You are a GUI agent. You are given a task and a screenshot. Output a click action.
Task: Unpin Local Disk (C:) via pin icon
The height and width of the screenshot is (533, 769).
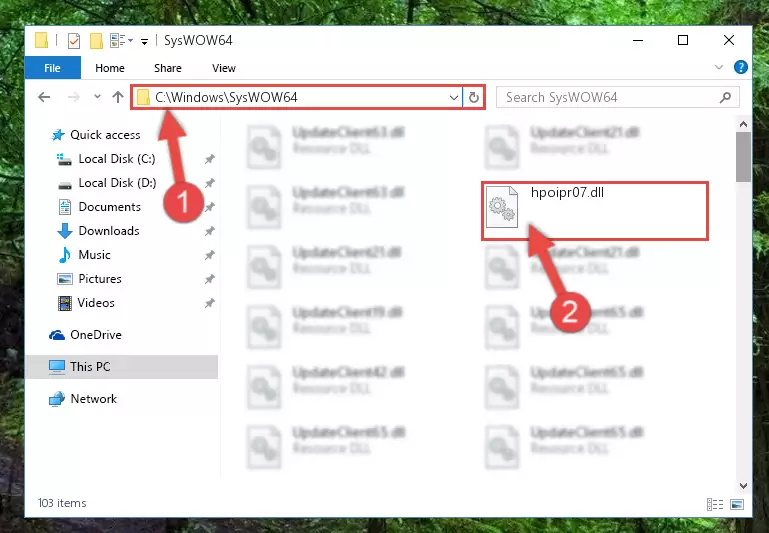(x=210, y=159)
